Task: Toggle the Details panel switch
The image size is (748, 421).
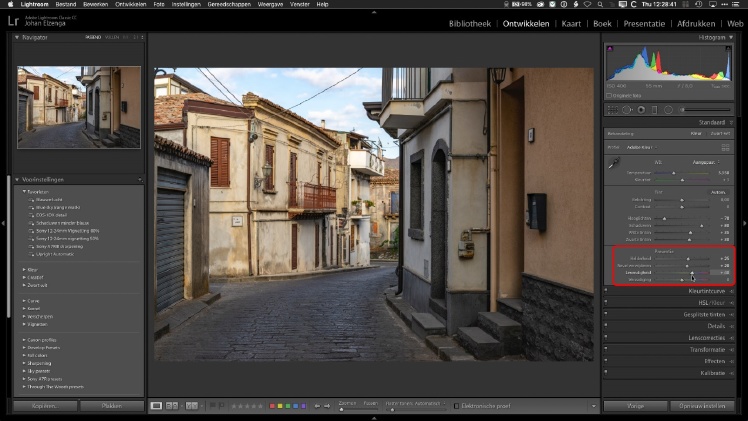Action: [x=606, y=326]
